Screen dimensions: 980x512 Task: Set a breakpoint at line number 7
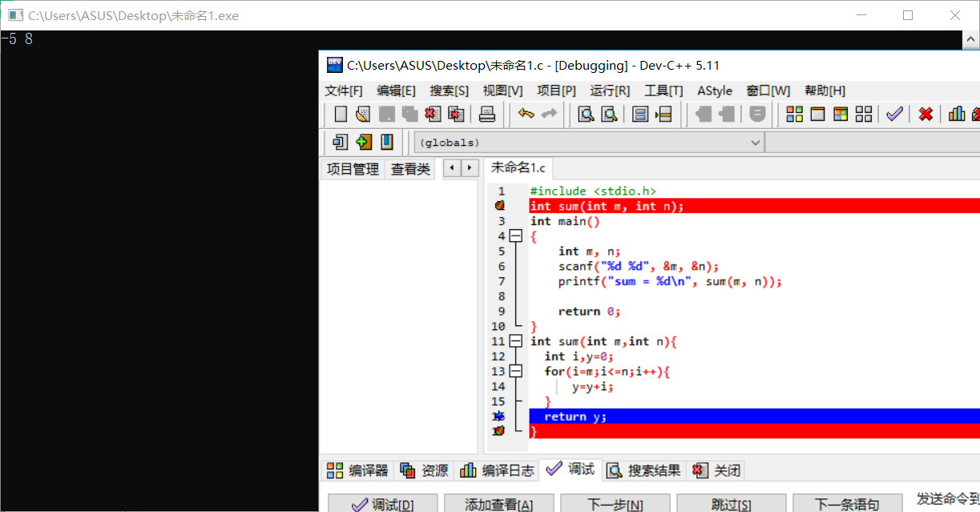[502, 281]
